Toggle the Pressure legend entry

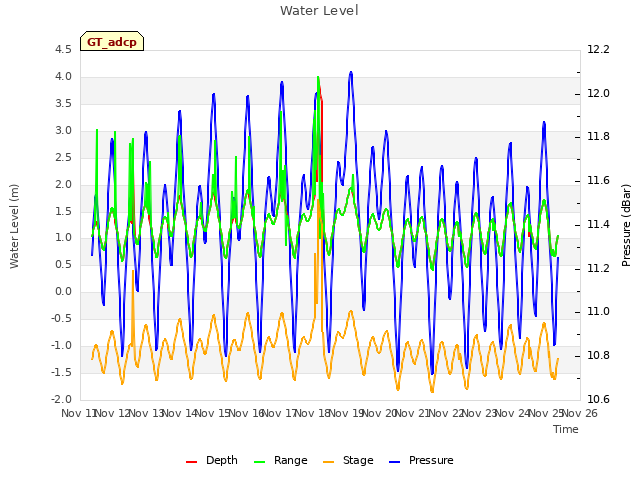click(x=421, y=460)
